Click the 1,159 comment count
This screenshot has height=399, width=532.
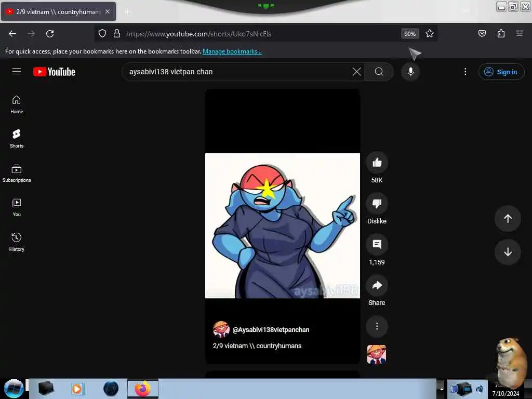tap(377, 262)
